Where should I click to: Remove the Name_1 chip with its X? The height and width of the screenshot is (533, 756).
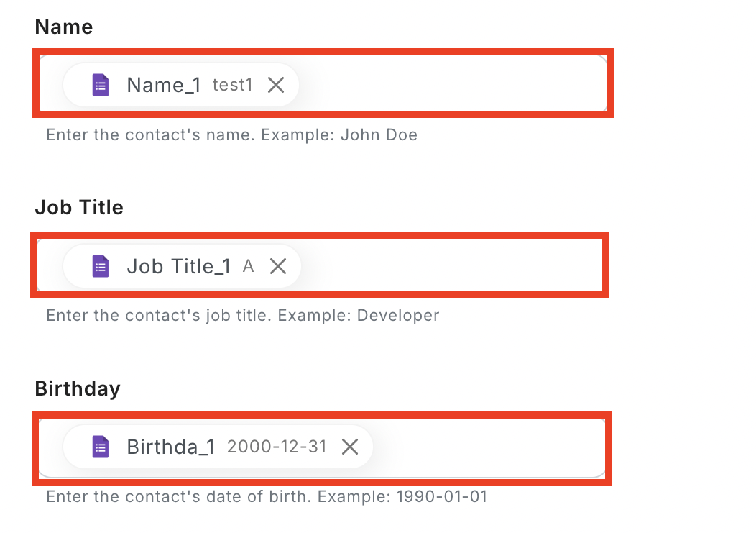[276, 86]
